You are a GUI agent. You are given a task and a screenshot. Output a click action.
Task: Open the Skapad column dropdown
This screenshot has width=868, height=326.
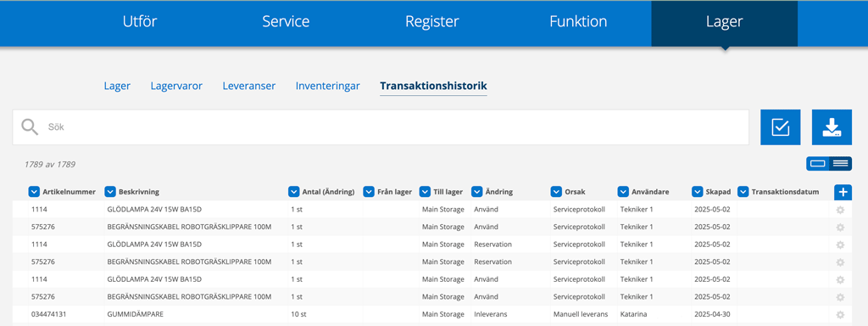point(698,192)
